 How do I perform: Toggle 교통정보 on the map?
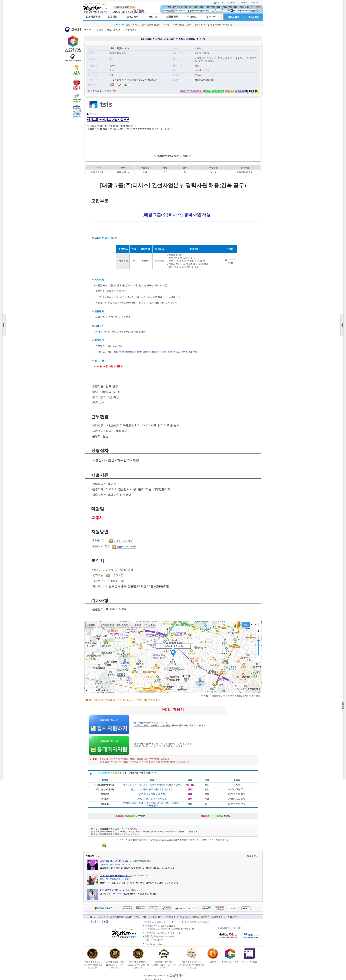91,625
